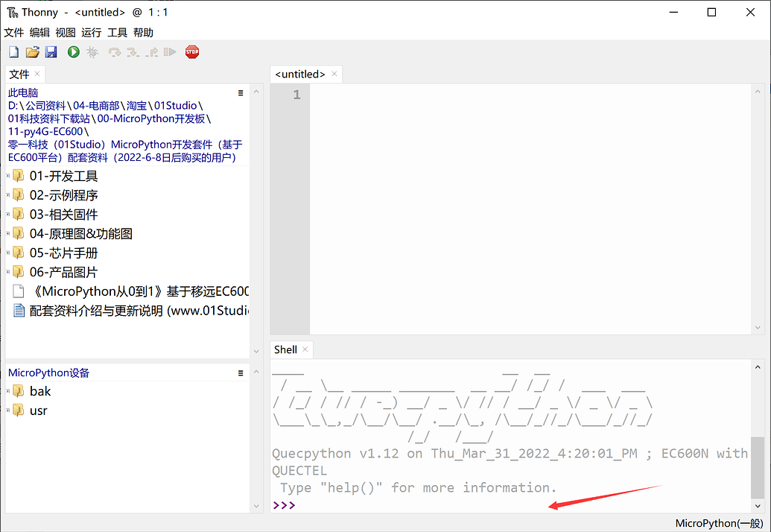Click folder icon of 06-产品图片
The height and width of the screenshot is (532, 771).
tap(18, 271)
